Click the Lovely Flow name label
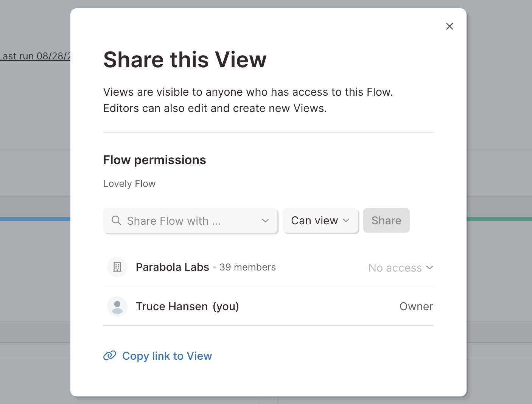This screenshot has width=532, height=404. click(129, 183)
